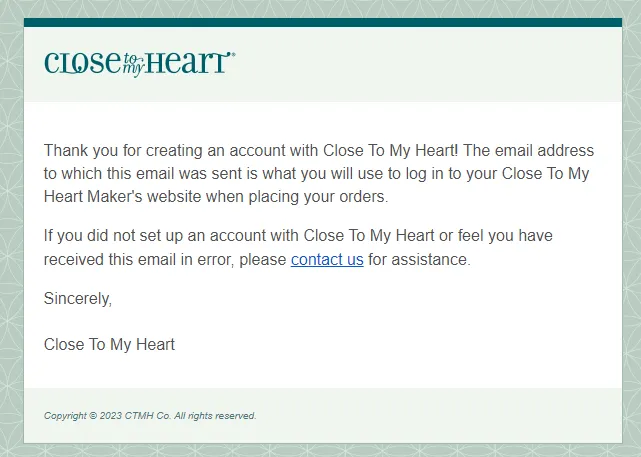This screenshot has height=457, width=641.
Task: Click the 'Heart Maker's website' text line
Action: point(216,197)
